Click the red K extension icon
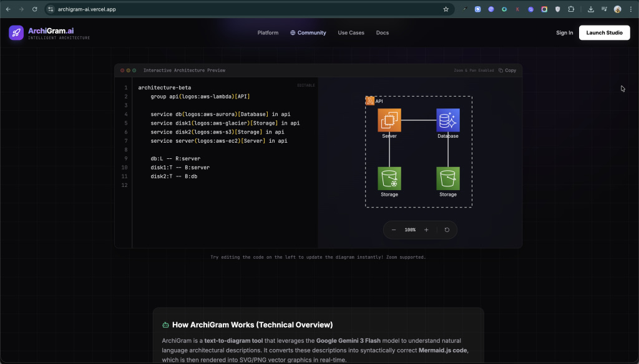 click(517, 9)
